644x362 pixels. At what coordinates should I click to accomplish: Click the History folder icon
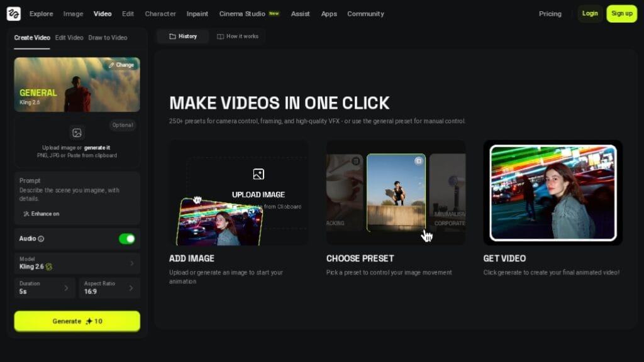point(172,36)
